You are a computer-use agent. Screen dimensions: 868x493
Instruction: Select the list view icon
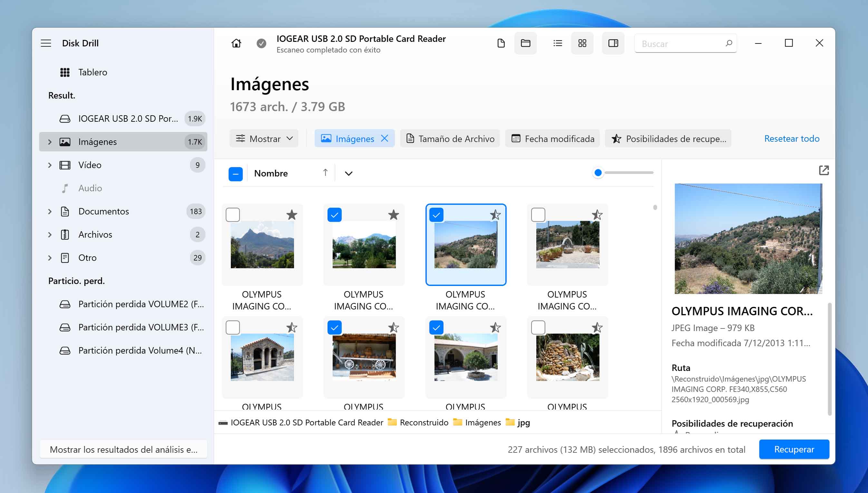[x=558, y=43]
